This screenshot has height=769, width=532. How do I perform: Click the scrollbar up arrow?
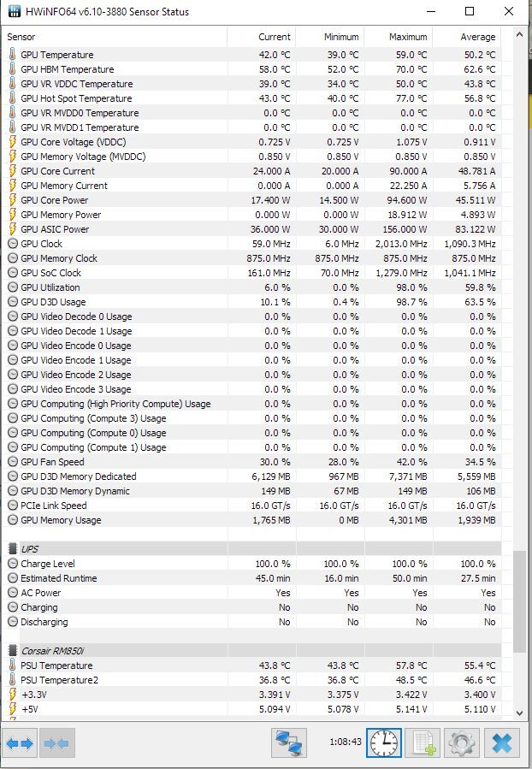pyautogui.click(x=519, y=35)
